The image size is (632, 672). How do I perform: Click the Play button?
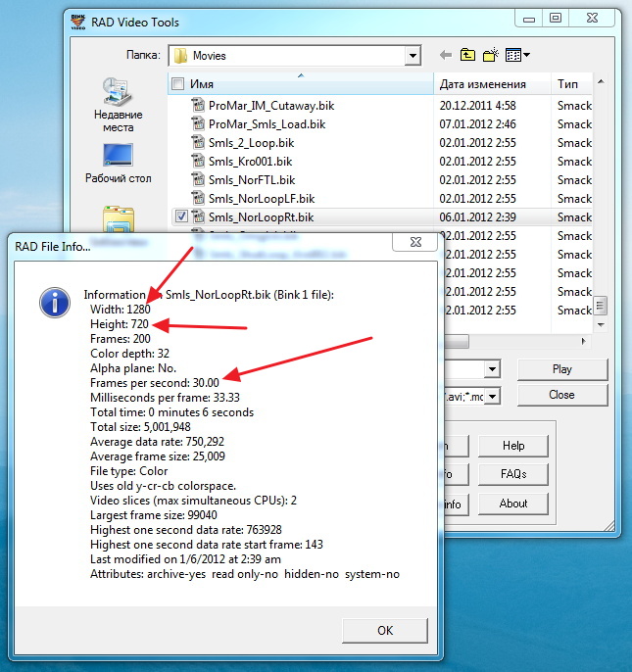[562, 369]
